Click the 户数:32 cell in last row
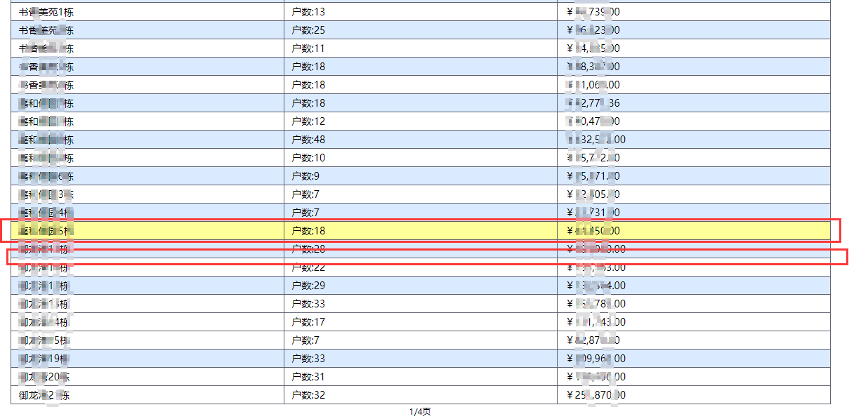 point(421,395)
